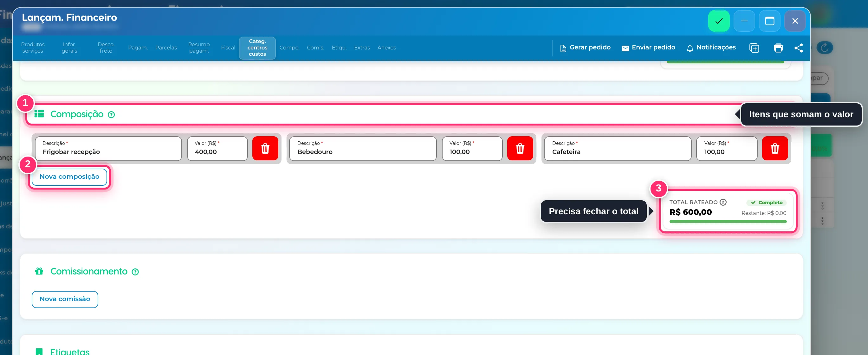
Task: Go to Etiqu. tab
Action: pyautogui.click(x=339, y=48)
